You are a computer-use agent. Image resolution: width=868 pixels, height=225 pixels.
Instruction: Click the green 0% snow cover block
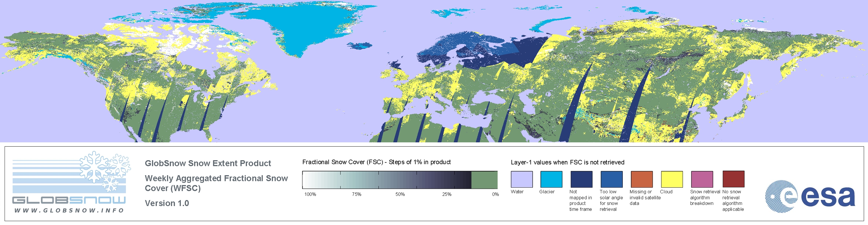pos(484,180)
